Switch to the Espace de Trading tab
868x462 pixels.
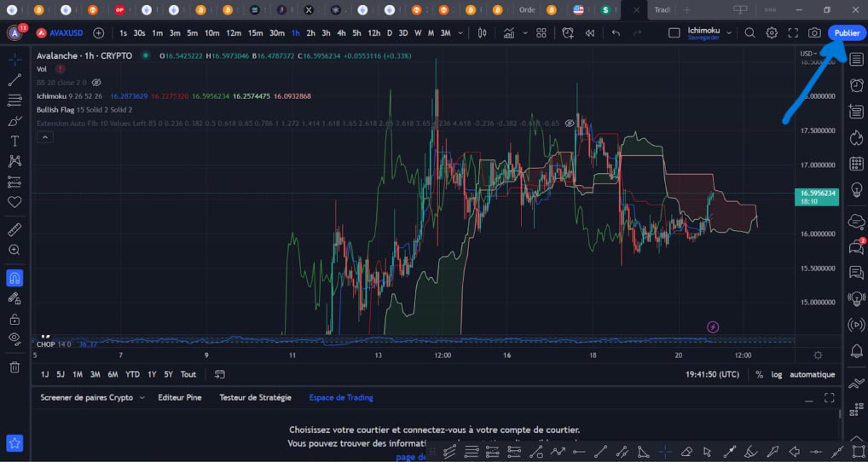click(341, 398)
